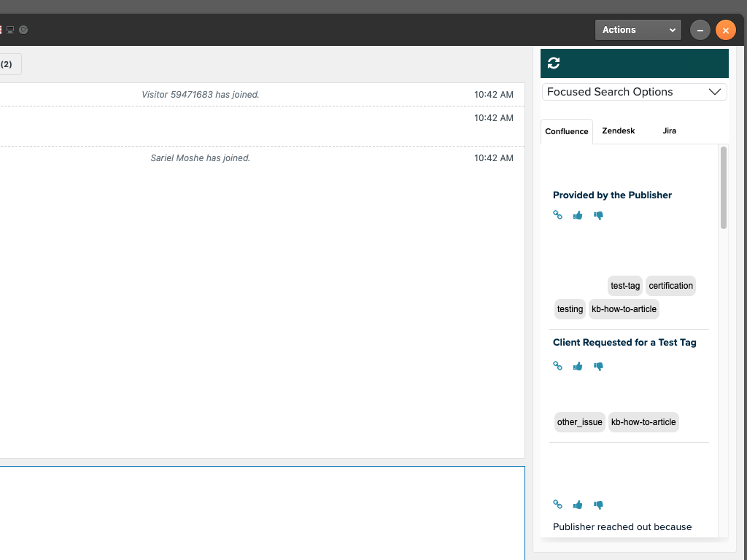Screen dimensions: 747x560
Task: Expand Focused Search Options
Action: [634, 92]
